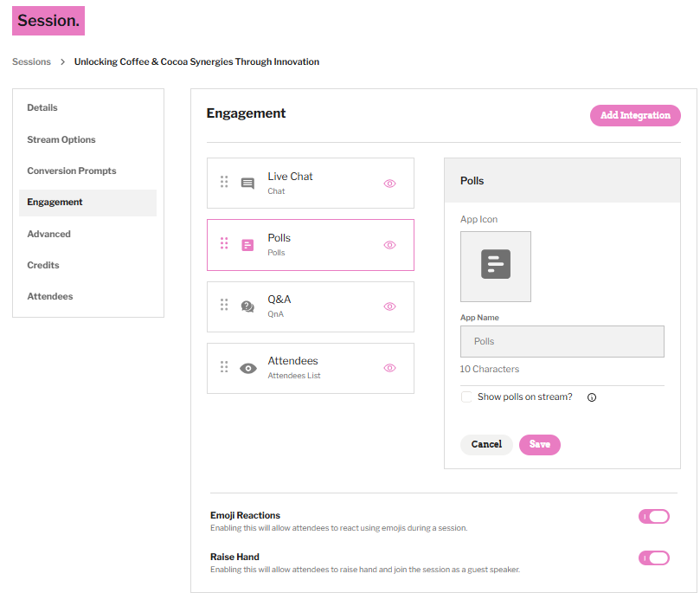Click the Emoji Reactions label

coord(245,515)
